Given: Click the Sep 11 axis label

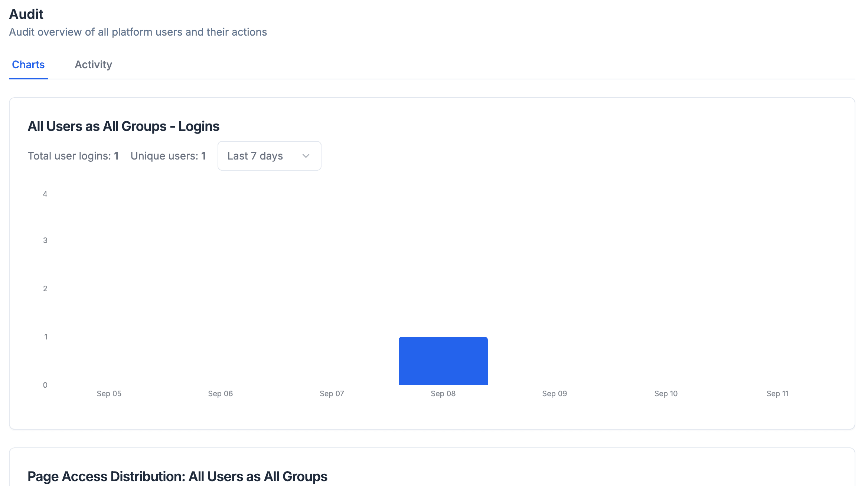Looking at the screenshot, I should [777, 394].
